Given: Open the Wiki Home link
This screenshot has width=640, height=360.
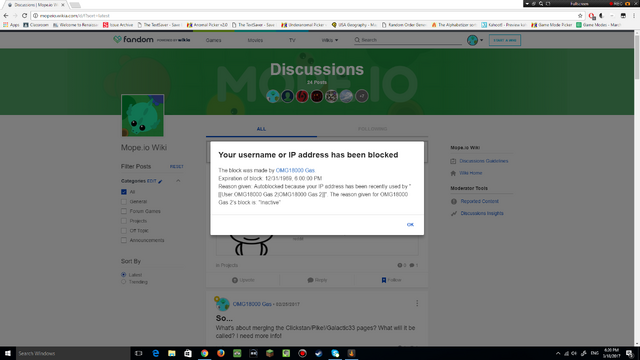Looking at the screenshot, I should coord(471,173).
